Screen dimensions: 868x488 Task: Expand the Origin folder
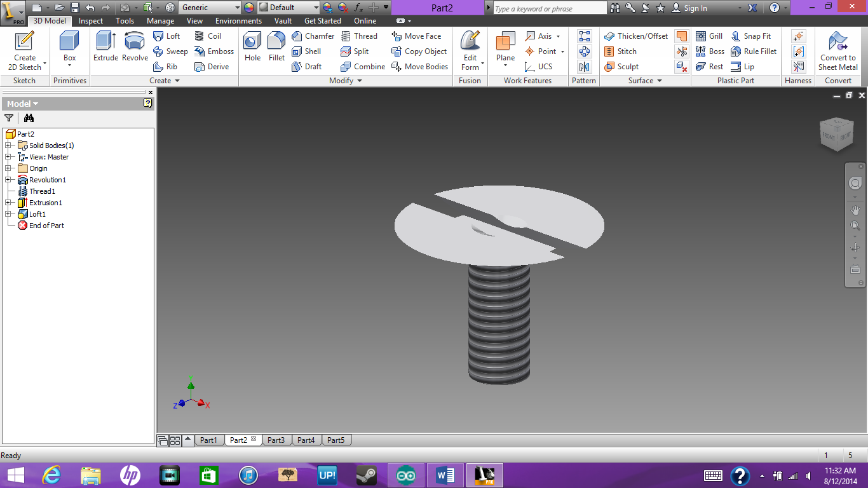[8, 168]
